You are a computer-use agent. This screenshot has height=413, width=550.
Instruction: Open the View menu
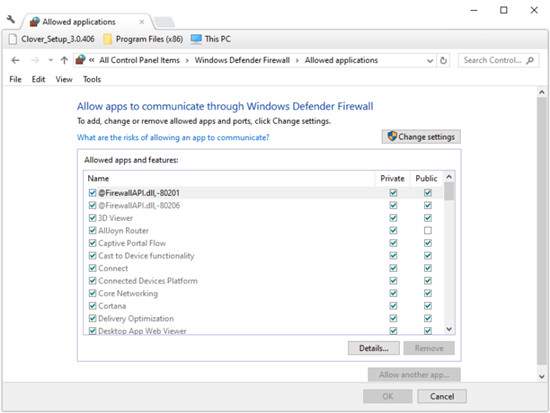pyautogui.click(x=64, y=79)
